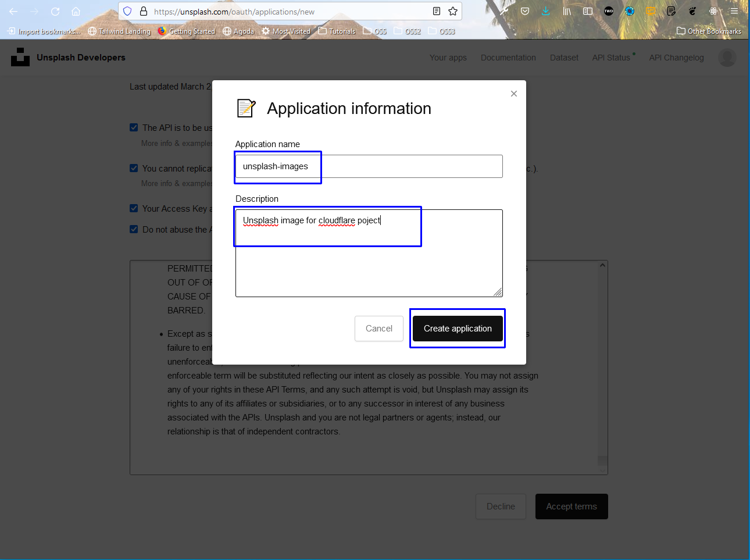Go back to the previous page
The image size is (750, 560).
(x=13, y=11)
